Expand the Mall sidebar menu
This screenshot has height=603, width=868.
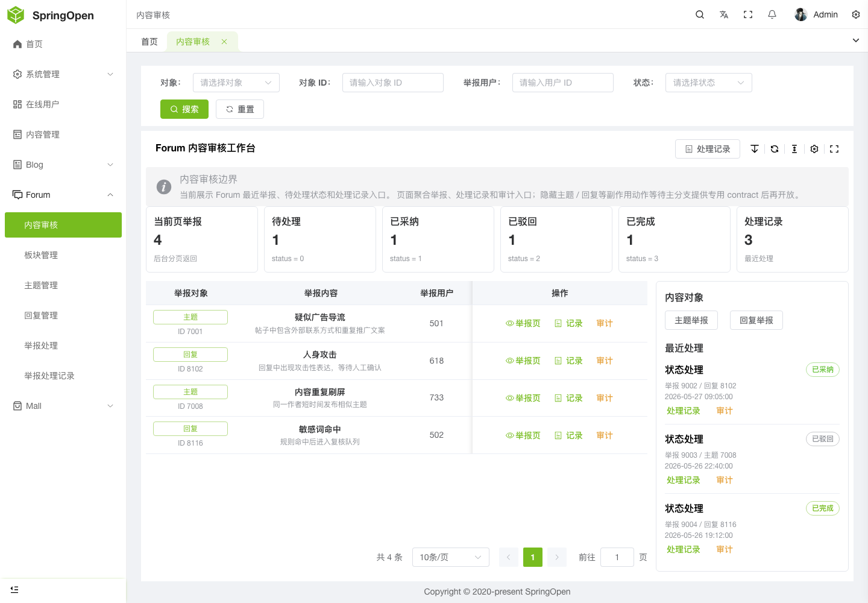[x=63, y=406]
